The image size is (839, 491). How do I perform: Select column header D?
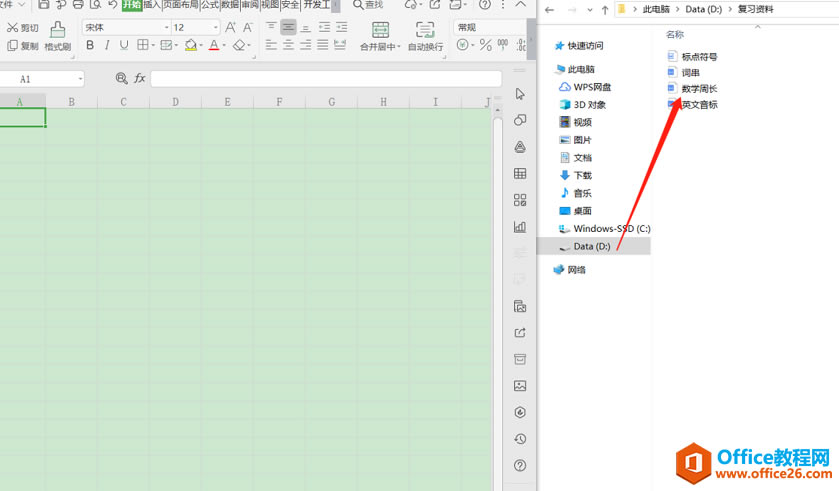176,102
